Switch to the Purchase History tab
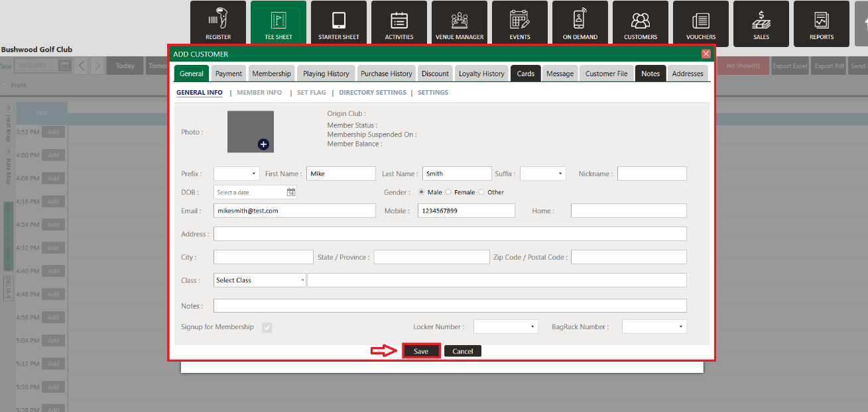Screen dimensions: 868x412 pos(387,74)
